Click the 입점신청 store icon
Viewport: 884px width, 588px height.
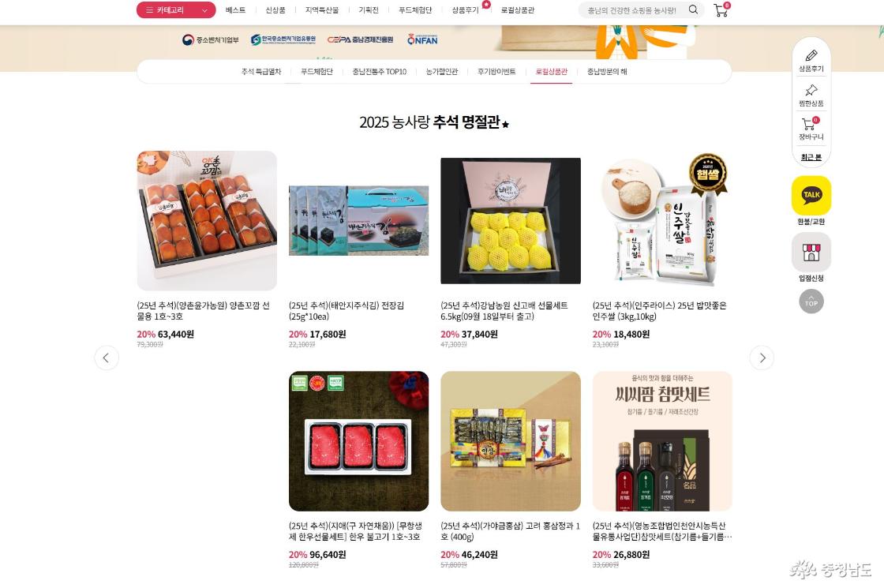pos(811,252)
